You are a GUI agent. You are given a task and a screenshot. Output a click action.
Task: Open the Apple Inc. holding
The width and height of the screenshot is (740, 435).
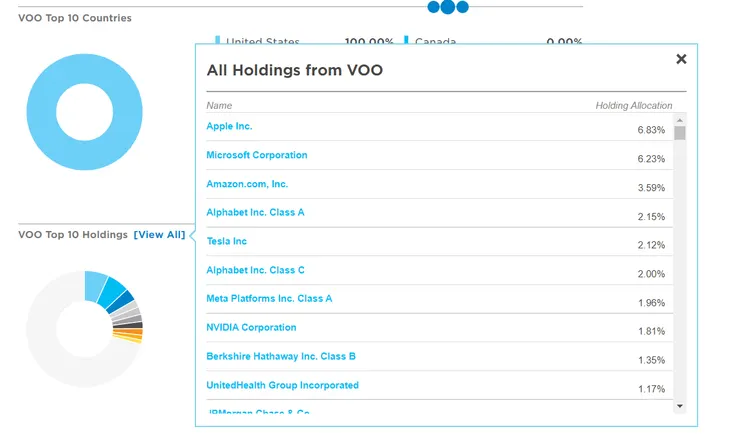click(229, 126)
